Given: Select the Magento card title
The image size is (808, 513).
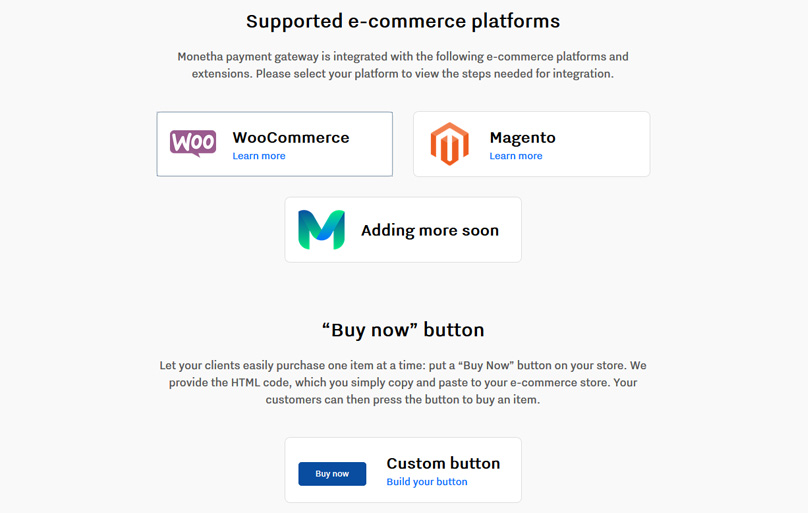Looking at the screenshot, I should click(523, 138).
